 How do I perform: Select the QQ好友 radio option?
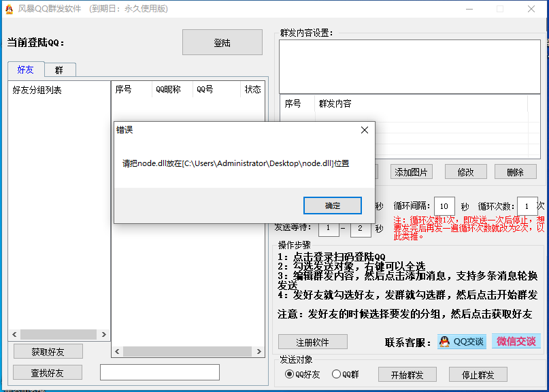click(x=303, y=374)
